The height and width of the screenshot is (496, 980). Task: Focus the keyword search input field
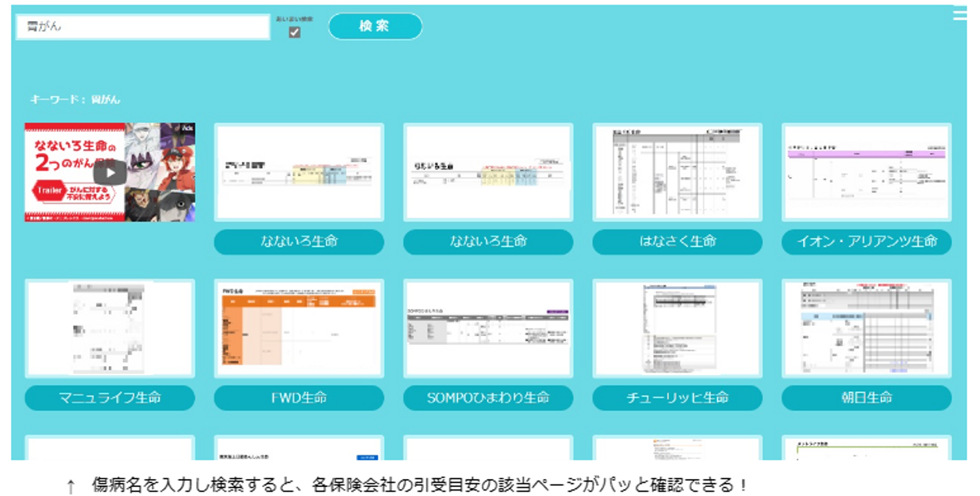143,27
